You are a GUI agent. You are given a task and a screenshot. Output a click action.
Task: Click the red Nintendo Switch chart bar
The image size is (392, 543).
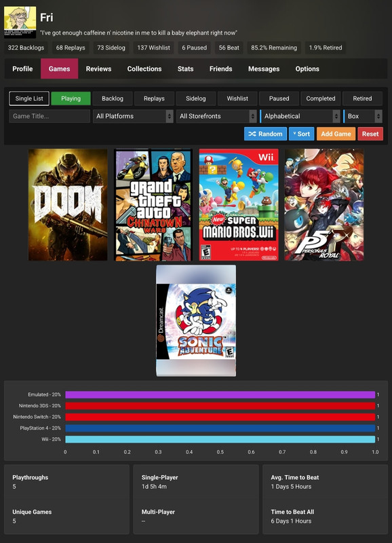pyautogui.click(x=220, y=417)
